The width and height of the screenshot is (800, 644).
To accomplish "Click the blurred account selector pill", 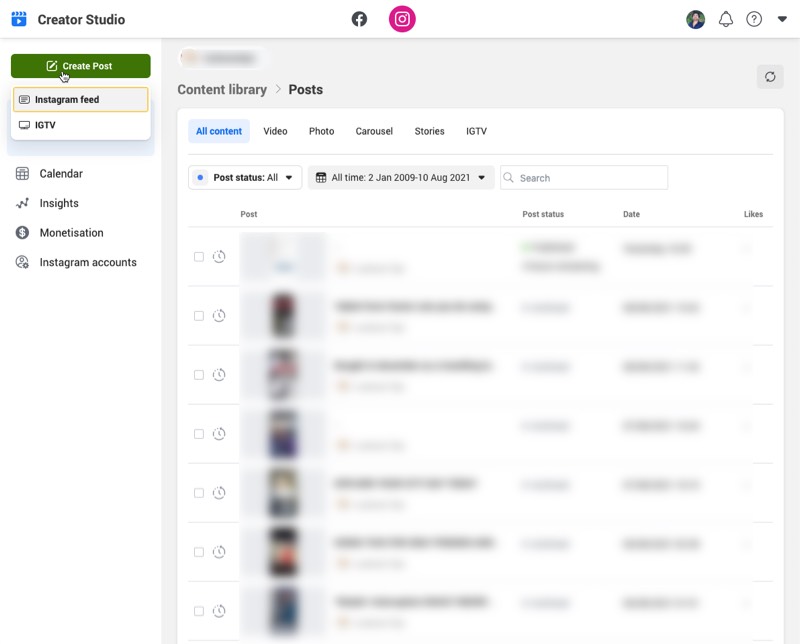I will tap(222, 58).
